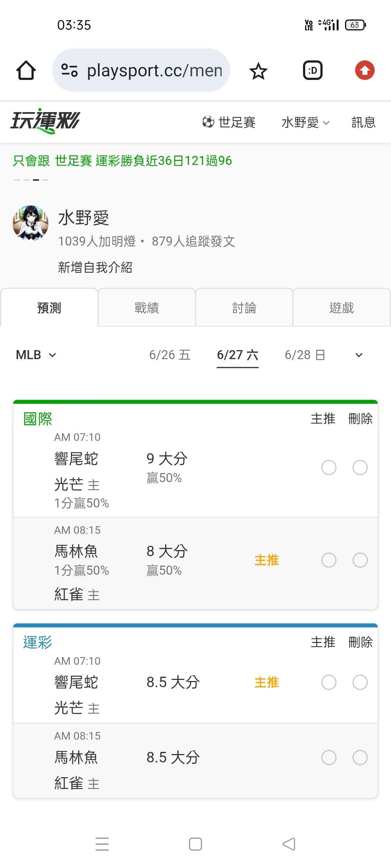Expand more dates chevron after 6/28

coord(359,355)
